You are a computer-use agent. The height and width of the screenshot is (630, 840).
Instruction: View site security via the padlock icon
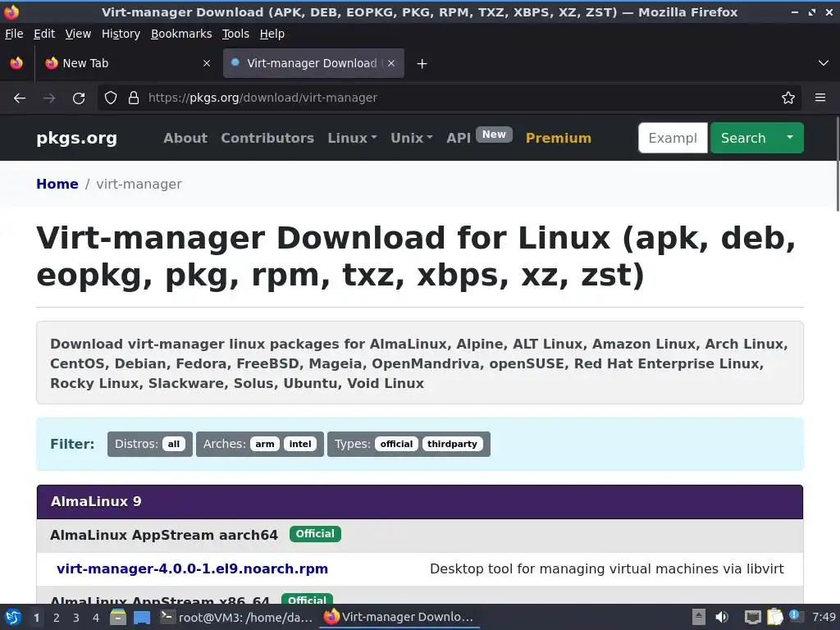click(134, 98)
